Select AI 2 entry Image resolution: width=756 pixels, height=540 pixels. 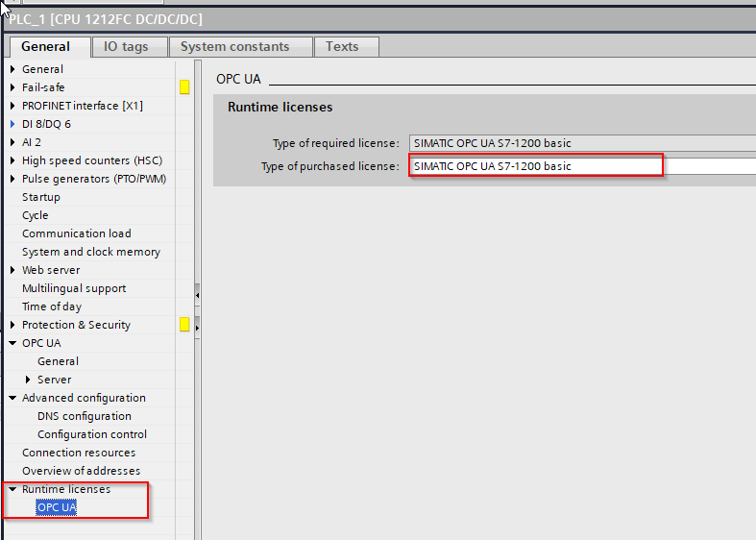tap(32, 143)
